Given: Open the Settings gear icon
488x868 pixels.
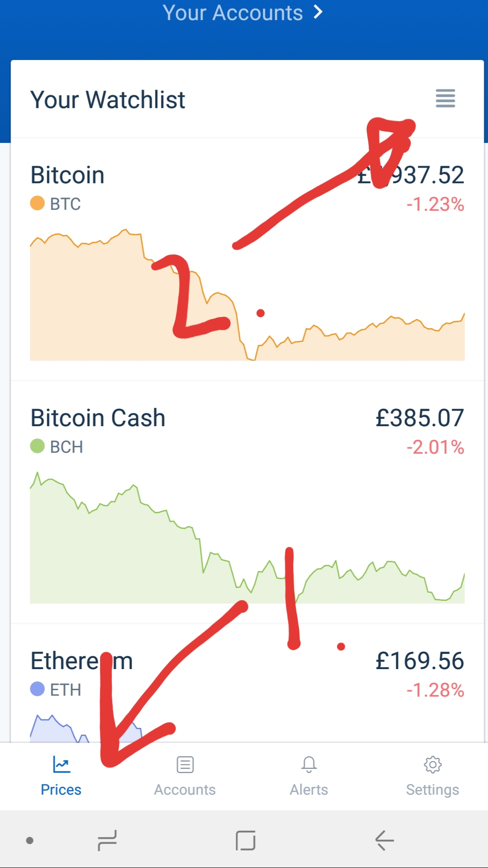Looking at the screenshot, I should 433,764.
